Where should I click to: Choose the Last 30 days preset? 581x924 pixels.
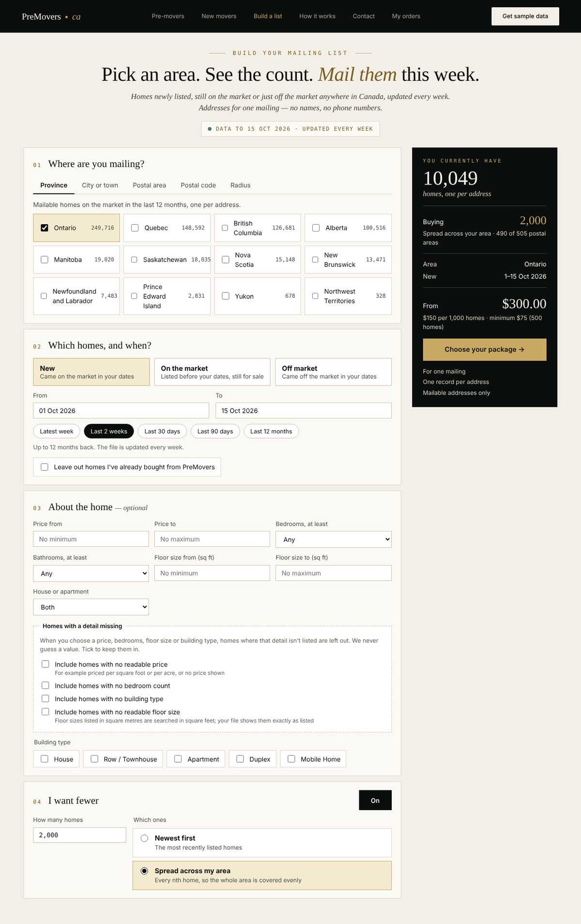[x=162, y=431]
